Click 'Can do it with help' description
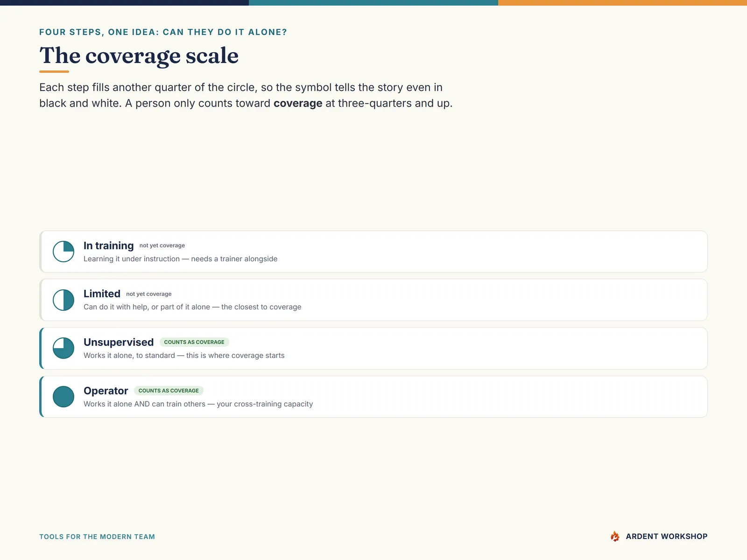Viewport: 747px width, 560px height. pyautogui.click(x=192, y=307)
